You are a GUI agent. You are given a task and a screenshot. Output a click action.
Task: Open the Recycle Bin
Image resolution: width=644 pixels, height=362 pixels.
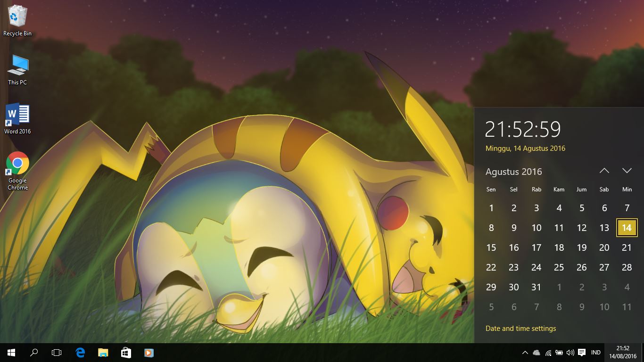point(17,18)
